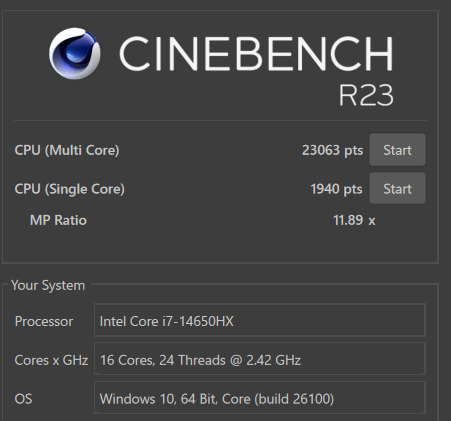The width and height of the screenshot is (451, 421).
Task: Click the R23 version text
Action: click(366, 95)
